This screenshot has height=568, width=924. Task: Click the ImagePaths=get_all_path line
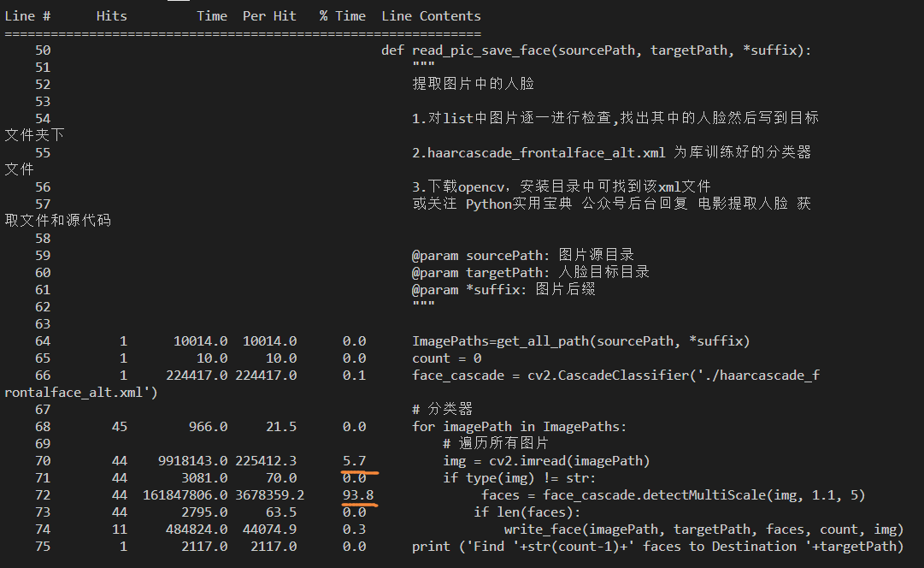click(x=580, y=341)
